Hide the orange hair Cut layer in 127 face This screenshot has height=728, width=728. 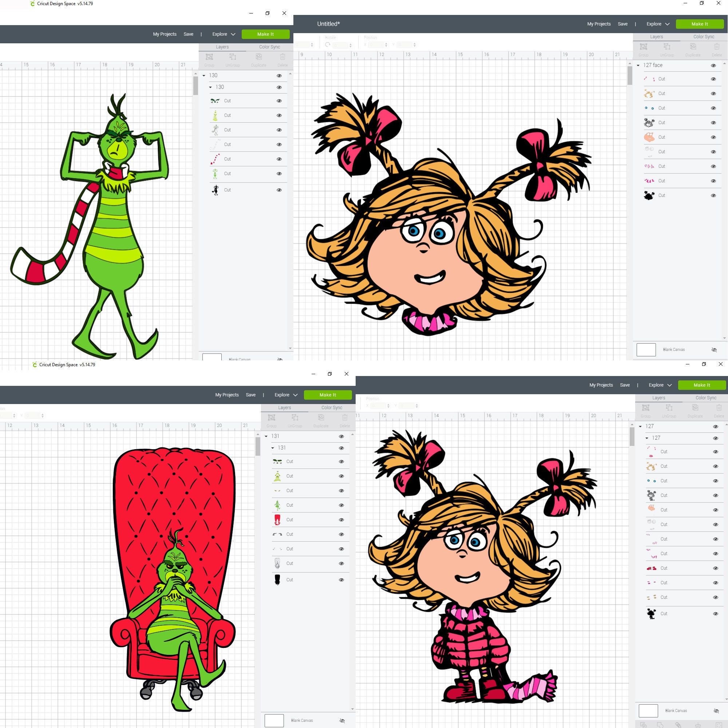coord(713,94)
